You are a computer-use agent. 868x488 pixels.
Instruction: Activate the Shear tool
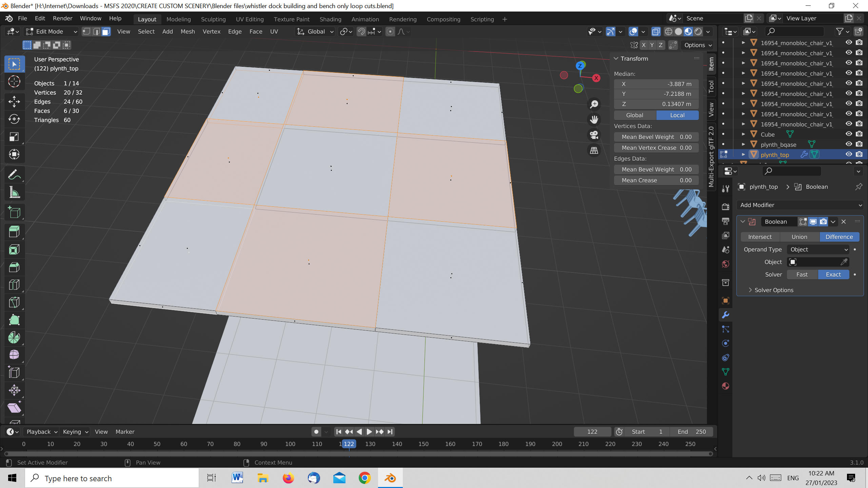point(14,408)
